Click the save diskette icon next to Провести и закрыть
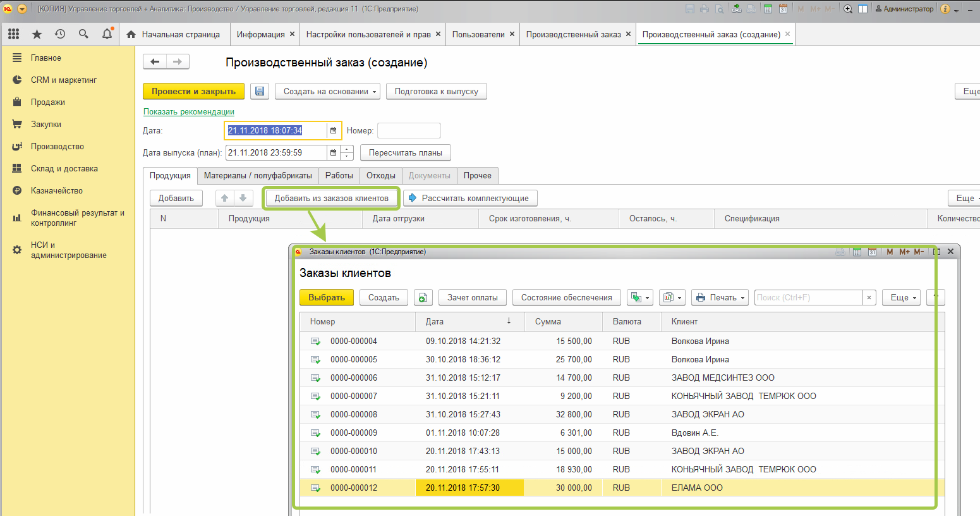This screenshot has height=516, width=980. 259,92
